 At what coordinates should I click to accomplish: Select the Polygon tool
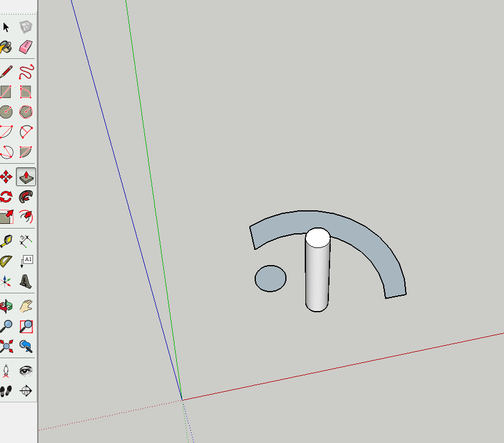(26, 112)
